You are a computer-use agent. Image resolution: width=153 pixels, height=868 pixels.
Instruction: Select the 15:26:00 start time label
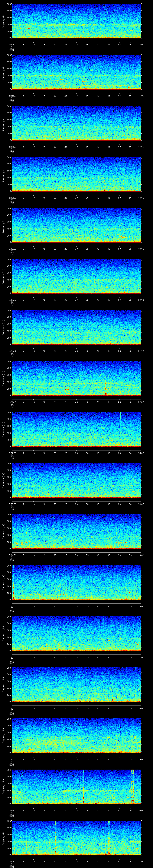tap(12, 657)
